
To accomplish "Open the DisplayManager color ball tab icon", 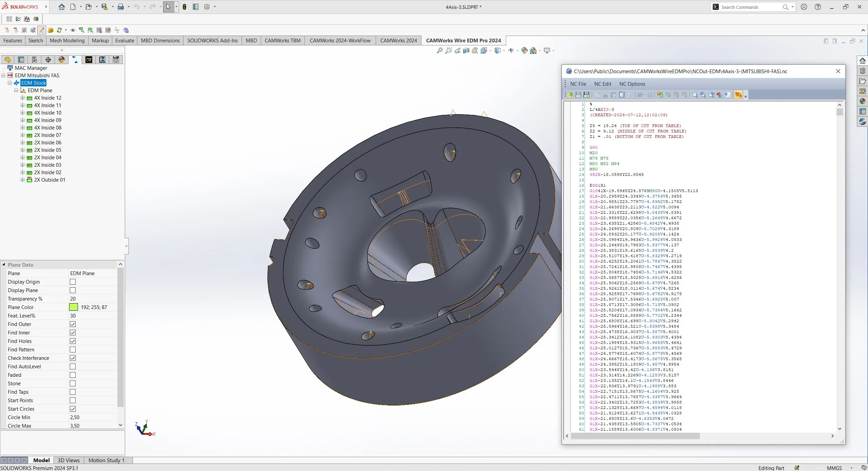I will (x=62, y=60).
